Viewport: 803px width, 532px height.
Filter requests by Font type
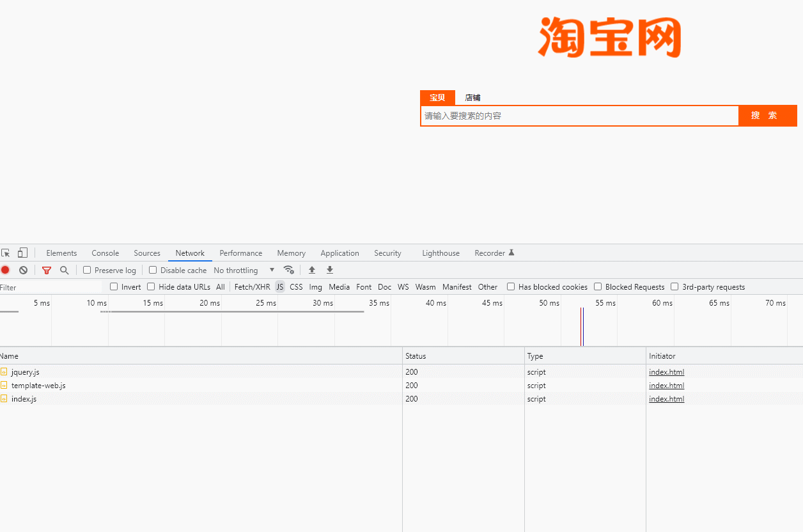coord(364,287)
